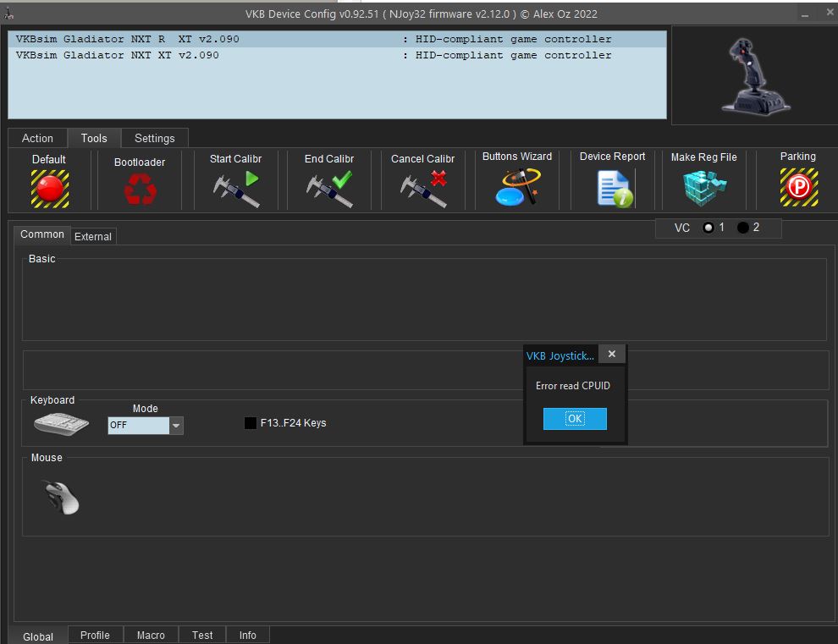This screenshot has height=644, width=838.
Task: Click the Error read CPUID message
Action: (x=573, y=386)
